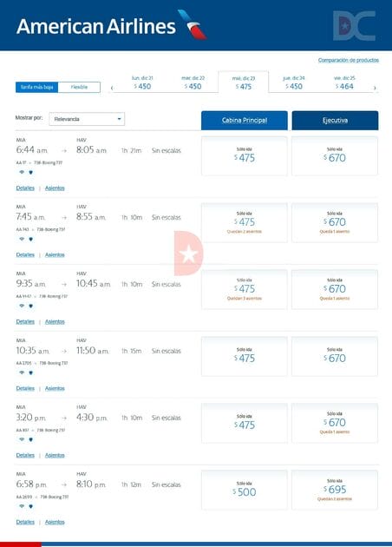Image resolution: width=392 pixels, height=547 pixels.
Task: Click the Wi-Fi icon on 6:58 p.m. flight
Action: (22, 506)
